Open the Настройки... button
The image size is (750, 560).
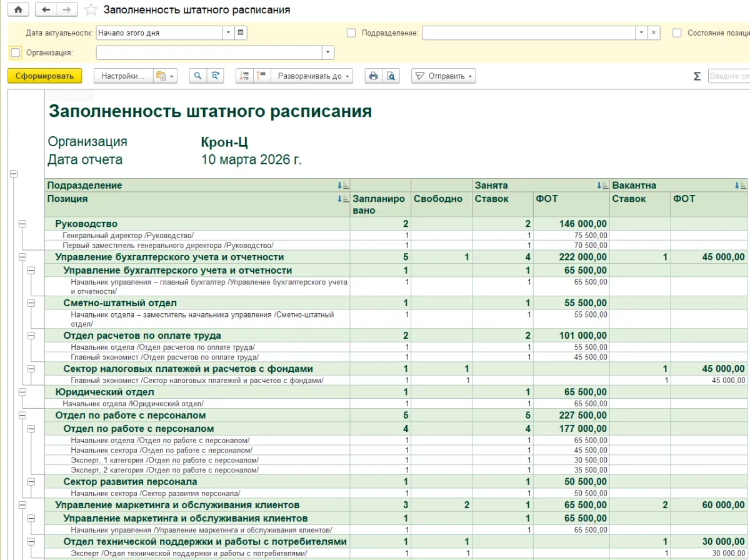tap(123, 76)
